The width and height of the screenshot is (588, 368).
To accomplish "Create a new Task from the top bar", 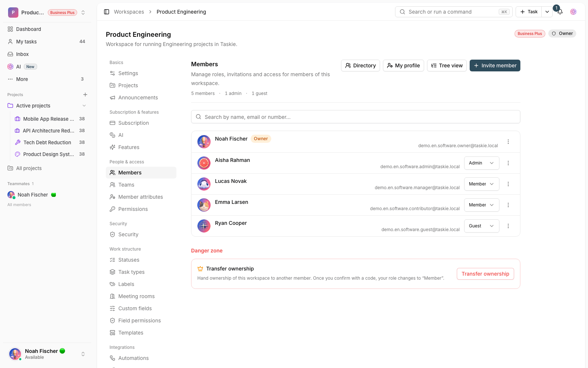I will [529, 12].
